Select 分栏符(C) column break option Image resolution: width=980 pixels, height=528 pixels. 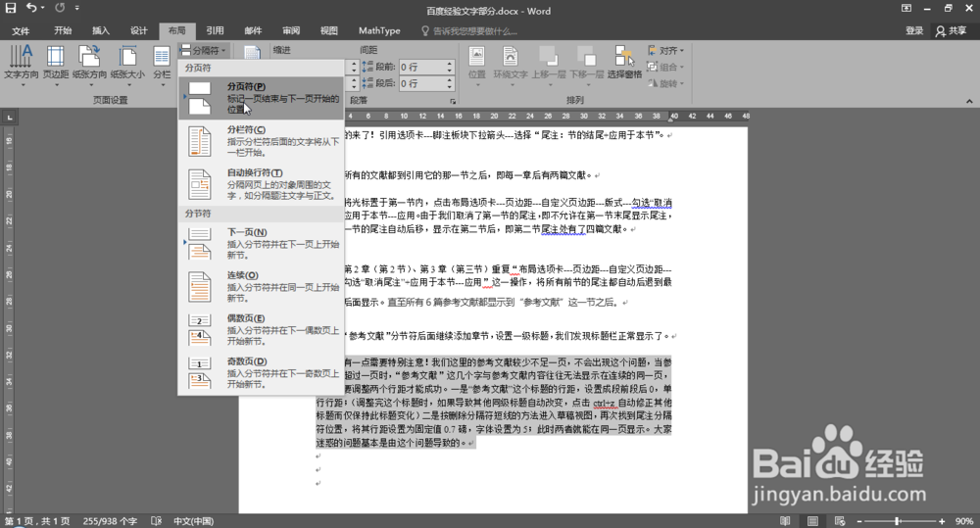point(262,141)
